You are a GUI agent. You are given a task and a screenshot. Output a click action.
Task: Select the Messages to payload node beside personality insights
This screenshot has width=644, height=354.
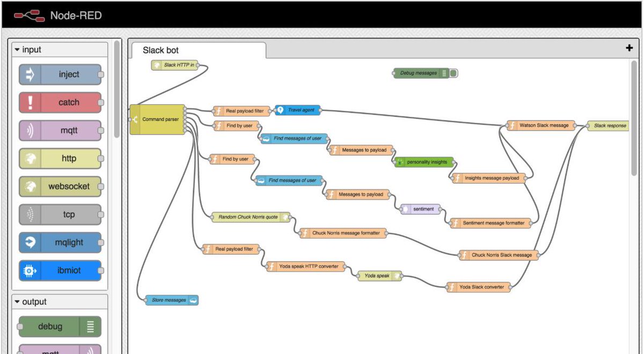(361, 150)
